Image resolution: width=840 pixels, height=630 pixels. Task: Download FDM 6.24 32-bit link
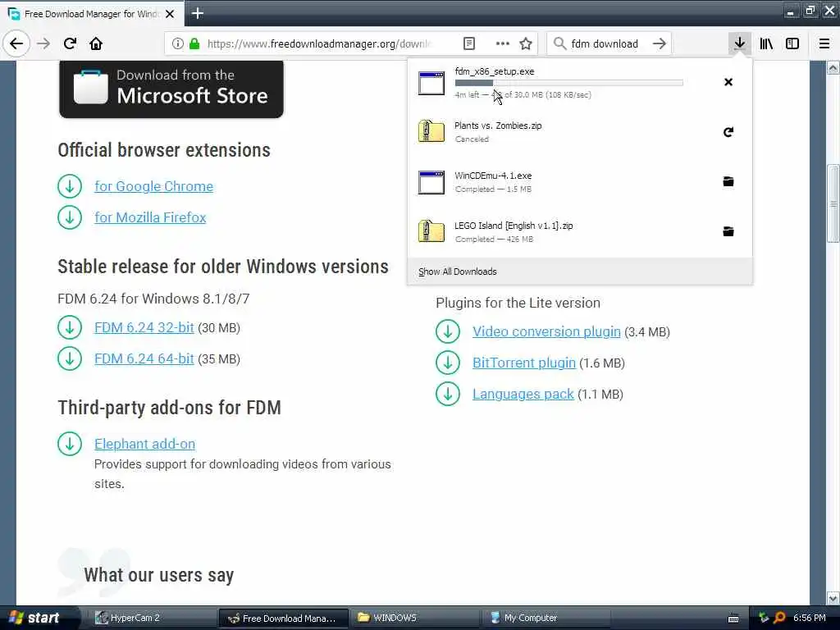(x=144, y=327)
